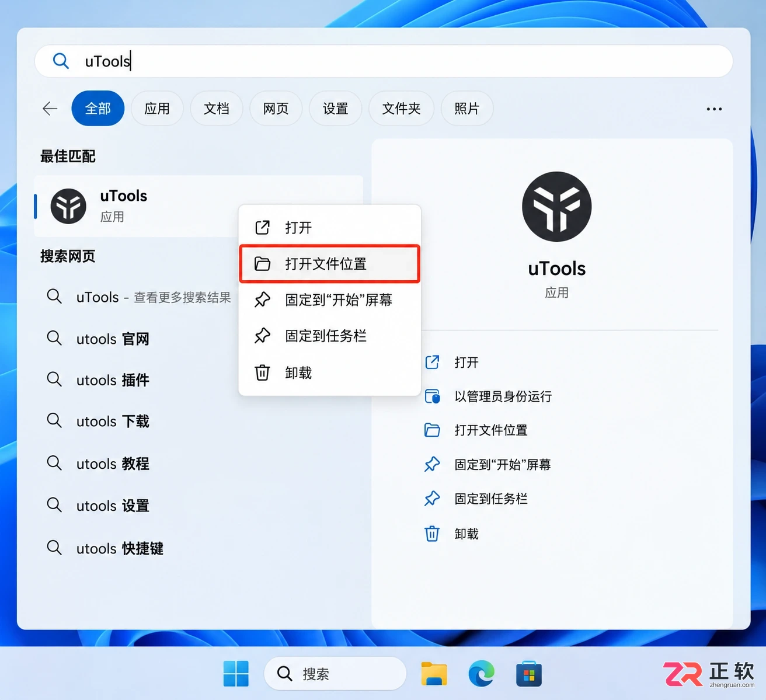The image size is (766, 700).
Task: Open Microsoft Store from the taskbar
Action: [x=529, y=674]
